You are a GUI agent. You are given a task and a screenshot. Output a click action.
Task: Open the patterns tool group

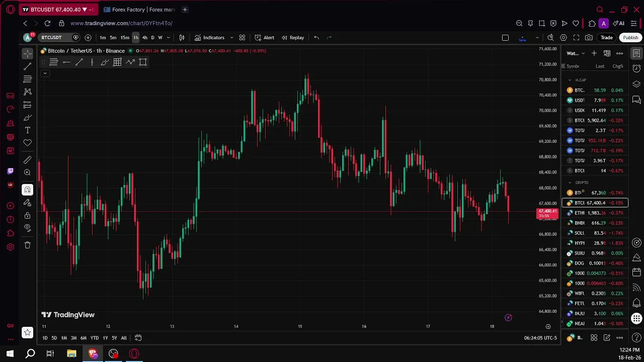tap(28, 92)
